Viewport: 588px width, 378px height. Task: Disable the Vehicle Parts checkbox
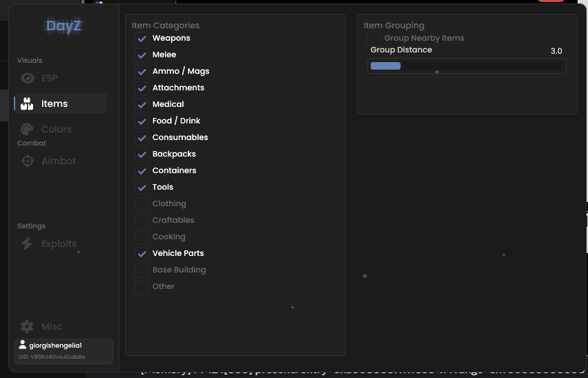point(141,254)
